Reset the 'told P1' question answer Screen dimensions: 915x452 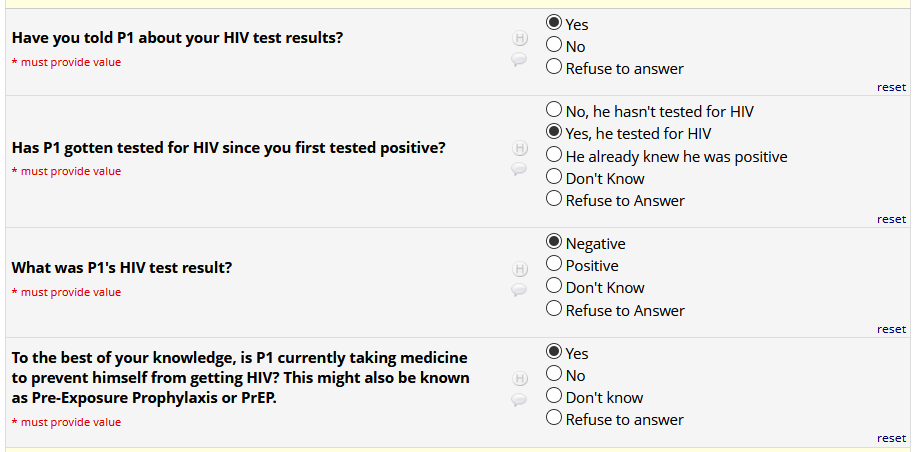[891, 87]
